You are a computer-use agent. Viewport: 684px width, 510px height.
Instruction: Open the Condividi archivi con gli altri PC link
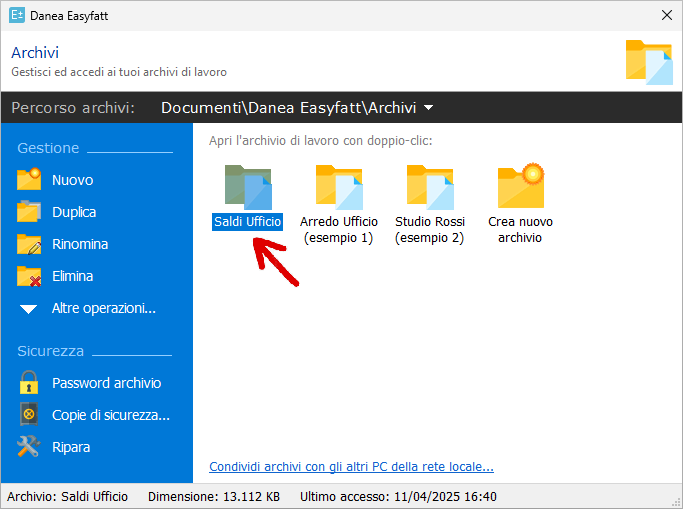tap(351, 467)
